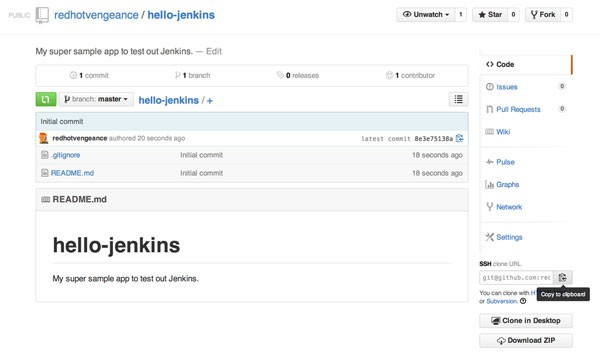Open the Unwatch notifications dropdown
The height and width of the screenshot is (362, 600).
(x=426, y=15)
